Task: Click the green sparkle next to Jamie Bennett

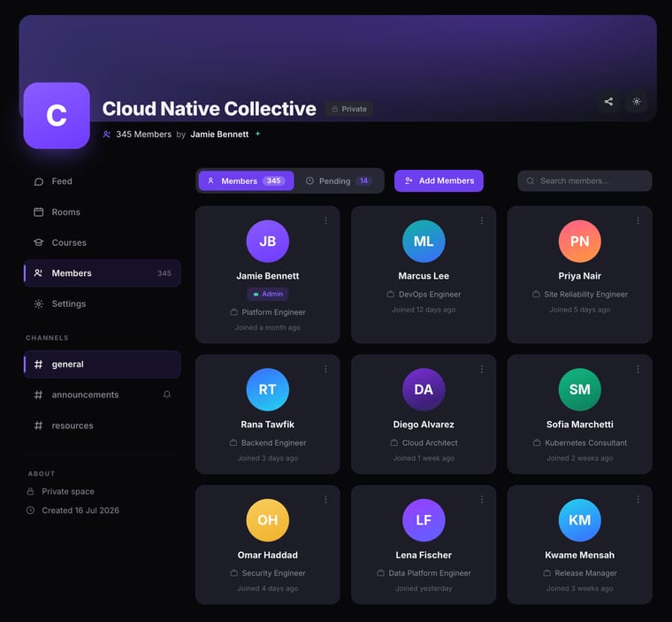Action: [x=258, y=134]
